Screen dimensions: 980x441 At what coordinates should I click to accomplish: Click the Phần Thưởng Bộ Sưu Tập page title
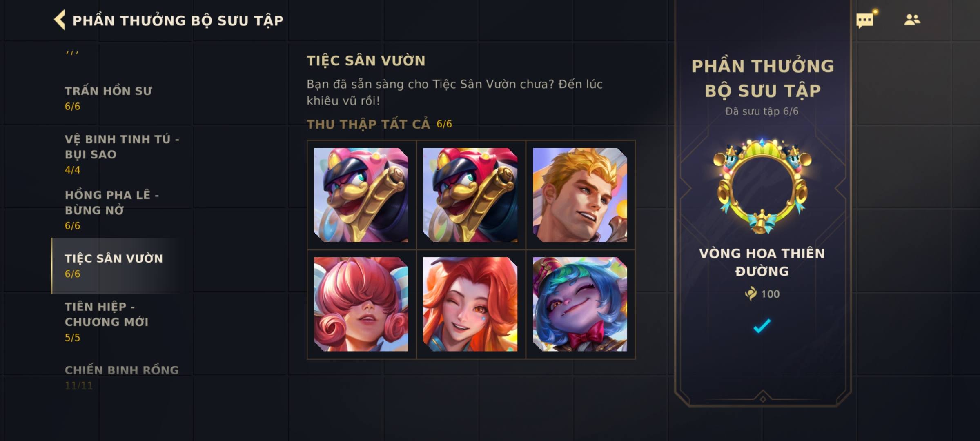pyautogui.click(x=178, y=20)
